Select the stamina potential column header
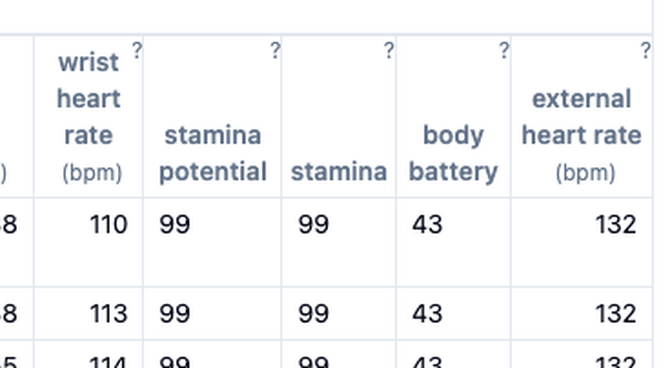This screenshot has height=368, width=670. [x=212, y=117]
